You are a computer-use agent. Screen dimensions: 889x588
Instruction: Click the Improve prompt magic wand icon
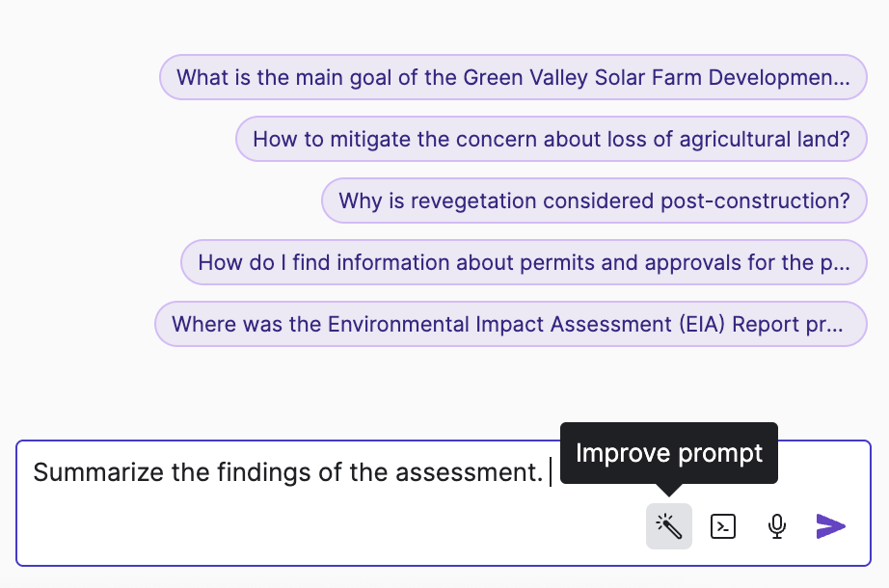click(668, 526)
